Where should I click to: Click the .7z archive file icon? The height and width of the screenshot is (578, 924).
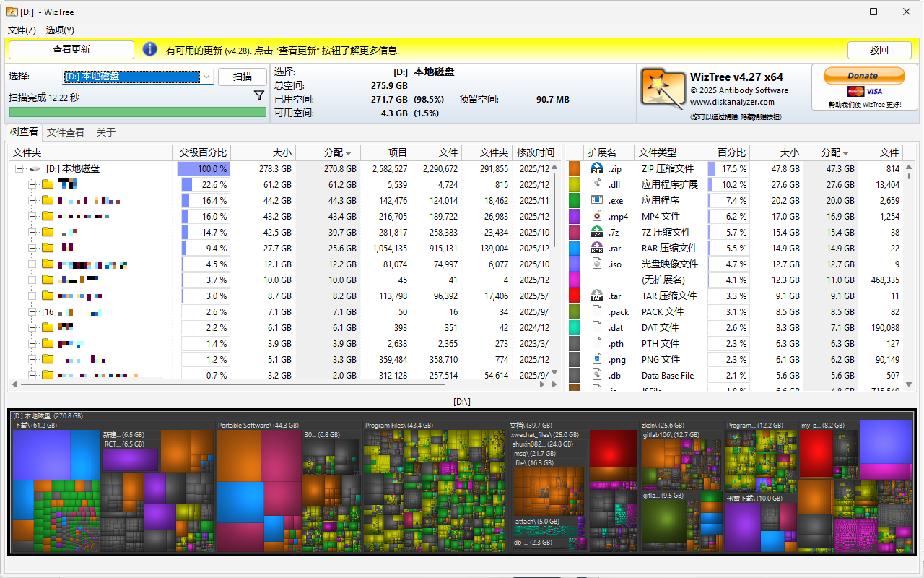click(x=597, y=232)
